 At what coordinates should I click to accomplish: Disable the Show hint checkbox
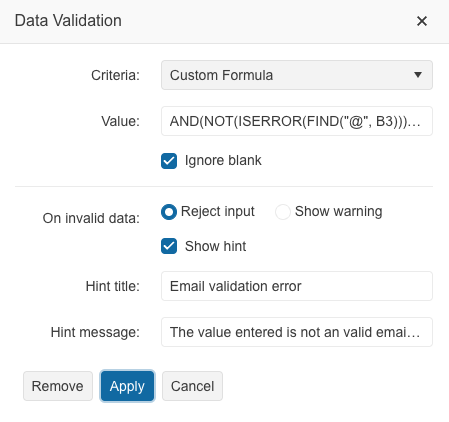169,246
